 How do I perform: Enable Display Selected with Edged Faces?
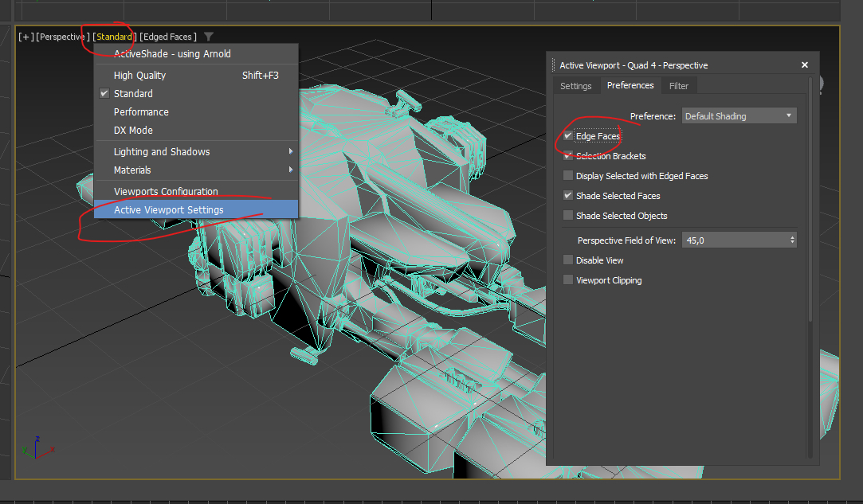coord(568,176)
